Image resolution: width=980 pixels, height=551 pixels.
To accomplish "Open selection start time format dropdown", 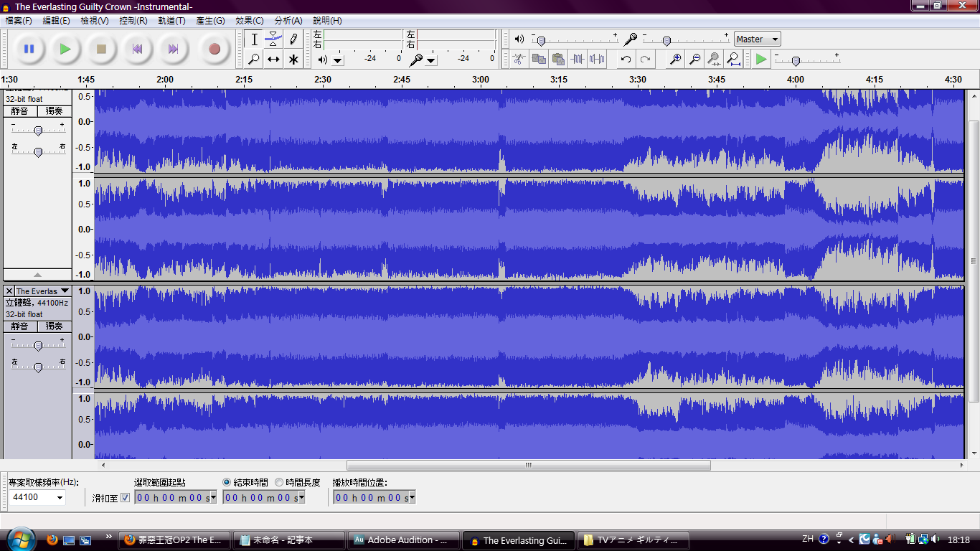I will 213,497.
